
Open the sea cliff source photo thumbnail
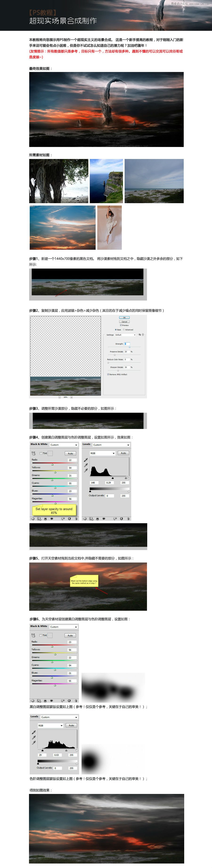coord(106,181)
